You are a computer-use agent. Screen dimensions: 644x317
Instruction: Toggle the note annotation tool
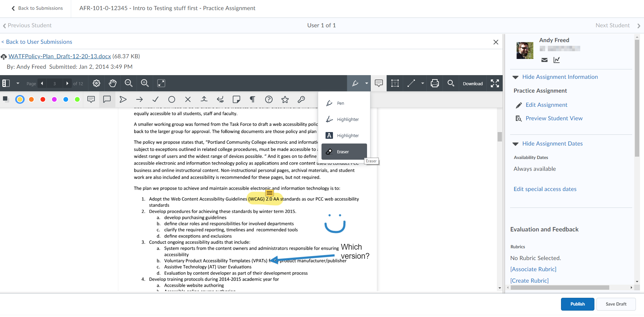[379, 83]
